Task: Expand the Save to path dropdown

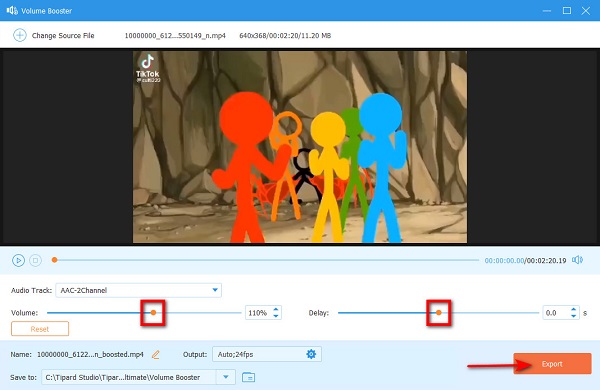Action: point(226,377)
